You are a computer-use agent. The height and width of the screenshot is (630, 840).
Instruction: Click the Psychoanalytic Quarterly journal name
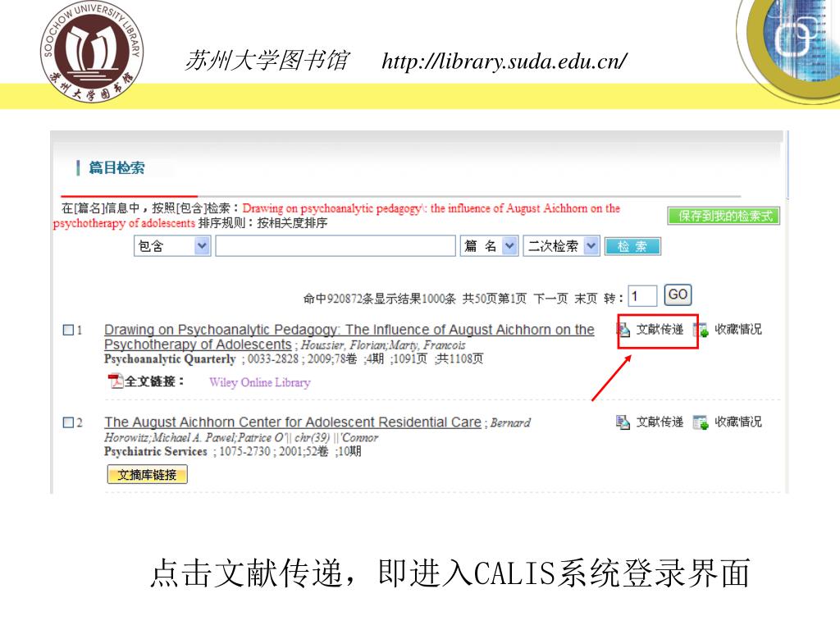[170, 359]
